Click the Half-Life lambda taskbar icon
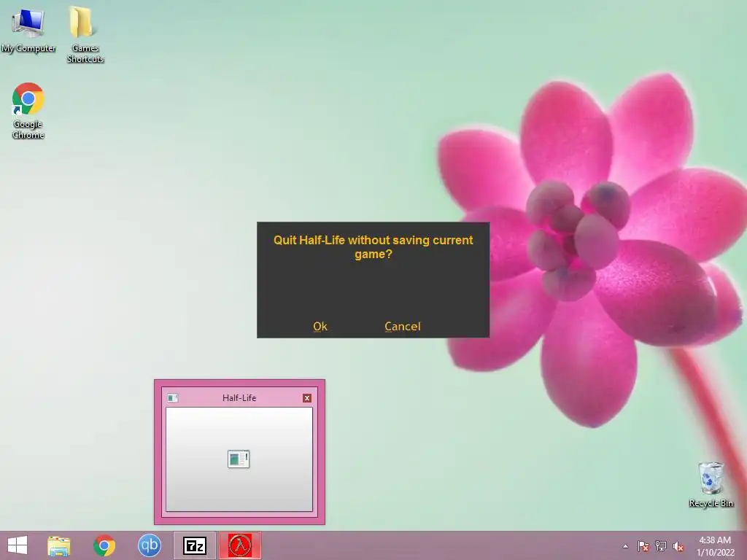The image size is (747, 560). pyautogui.click(x=240, y=545)
